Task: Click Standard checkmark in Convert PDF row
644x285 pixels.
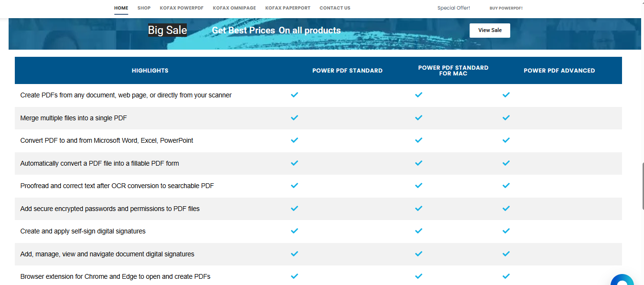Action: click(294, 140)
